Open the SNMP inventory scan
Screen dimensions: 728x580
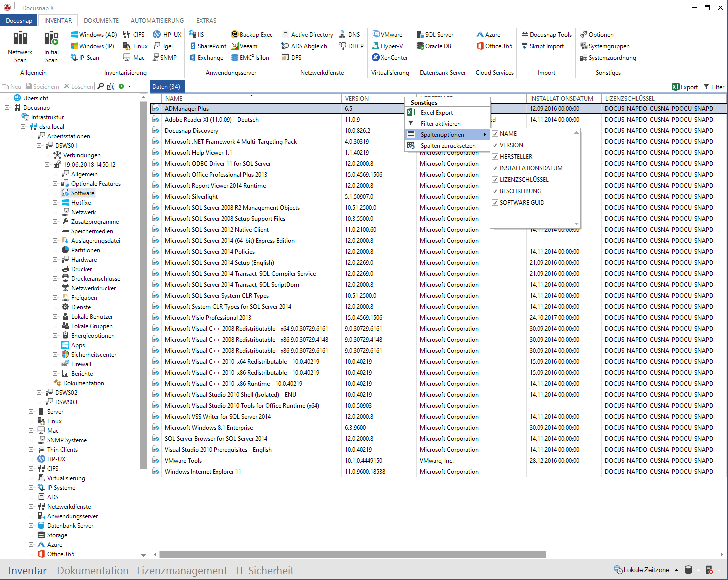pos(165,58)
